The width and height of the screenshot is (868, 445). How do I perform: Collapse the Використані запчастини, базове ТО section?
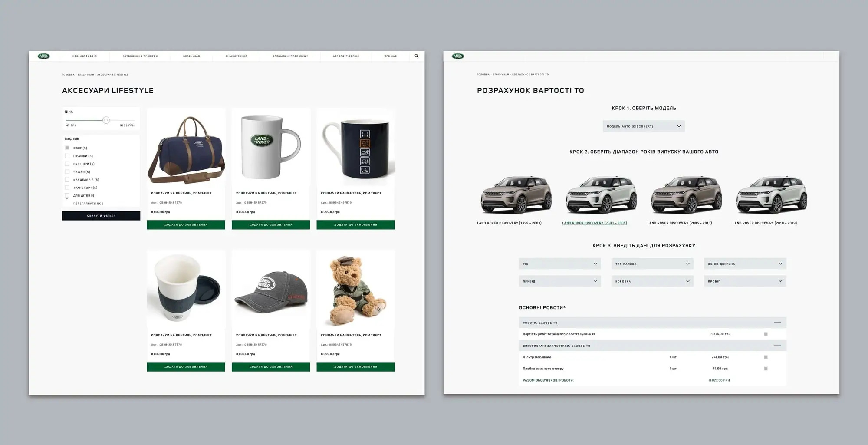click(x=777, y=346)
